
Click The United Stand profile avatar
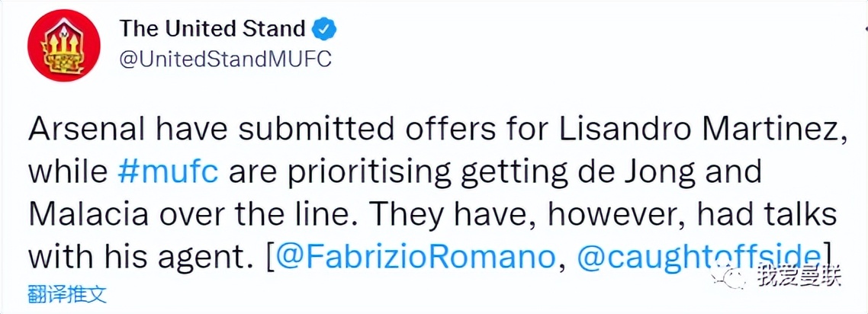click(62, 47)
